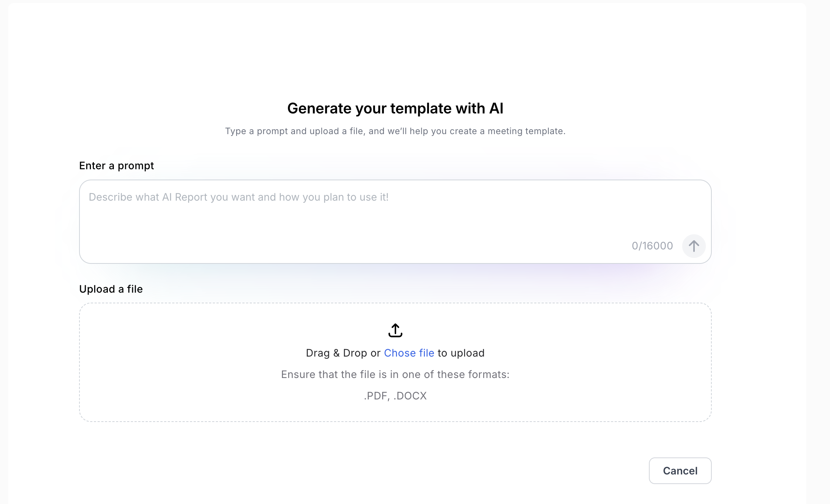Open file picker via Chose file link
This screenshot has width=830, height=504.
[409, 353]
